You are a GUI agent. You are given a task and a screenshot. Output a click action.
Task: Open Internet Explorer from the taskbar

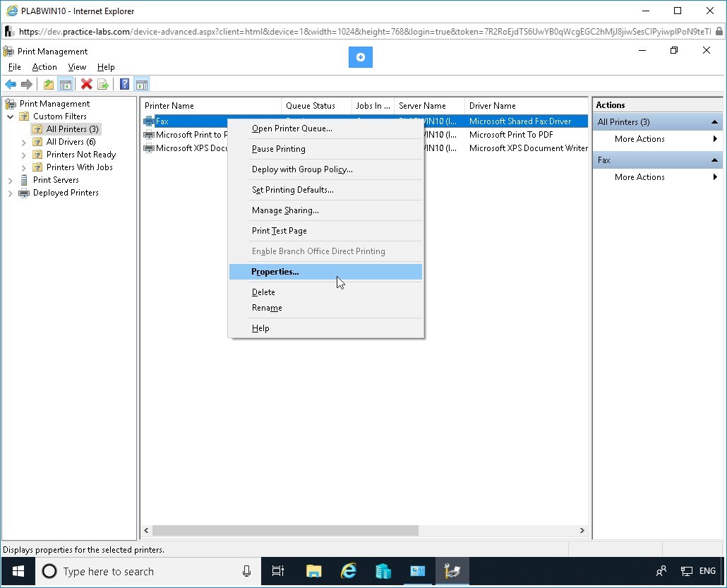pos(348,571)
